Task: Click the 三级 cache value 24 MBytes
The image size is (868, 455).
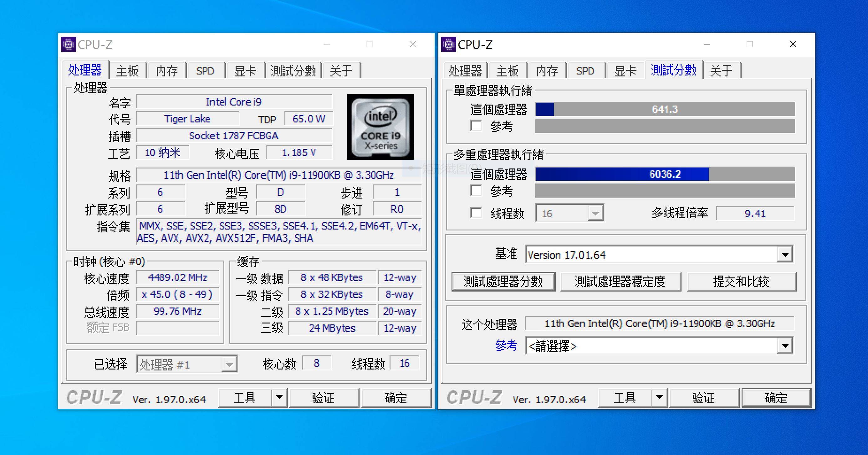Action: [x=332, y=328]
